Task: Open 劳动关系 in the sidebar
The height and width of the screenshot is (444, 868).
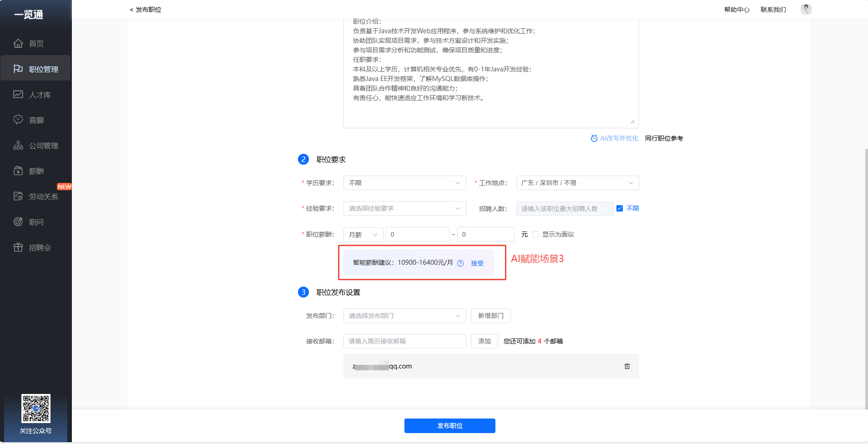Action: pyautogui.click(x=36, y=196)
